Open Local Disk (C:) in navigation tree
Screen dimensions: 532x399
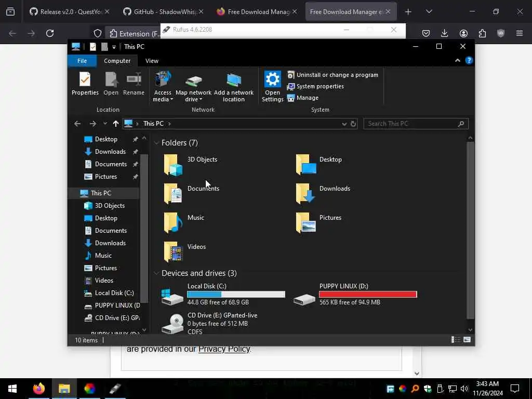[114, 293]
